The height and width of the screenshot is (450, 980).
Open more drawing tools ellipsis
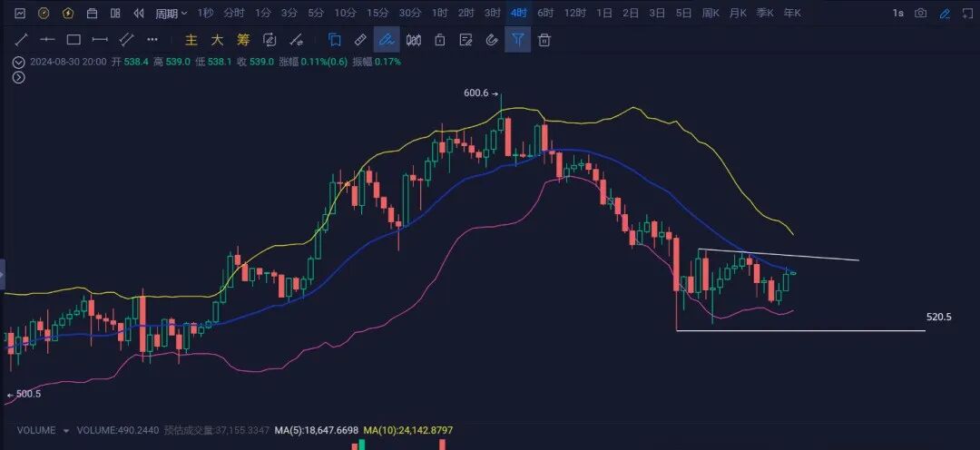(152, 40)
